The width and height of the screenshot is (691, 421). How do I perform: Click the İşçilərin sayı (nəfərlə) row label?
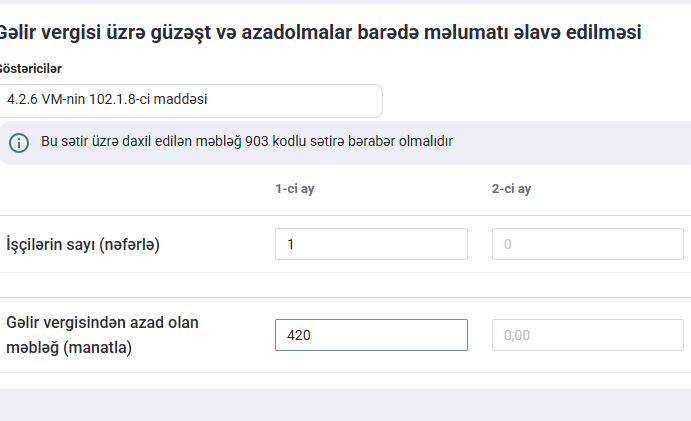click(83, 244)
